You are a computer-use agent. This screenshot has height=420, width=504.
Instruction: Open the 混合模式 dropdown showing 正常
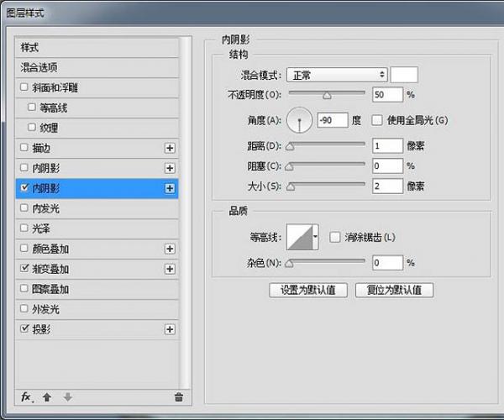click(x=337, y=76)
